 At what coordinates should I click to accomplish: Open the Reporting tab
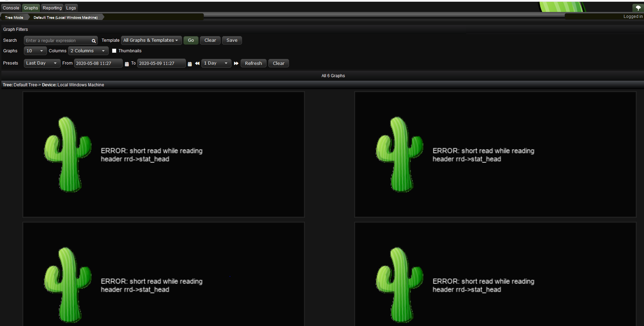[x=52, y=8]
